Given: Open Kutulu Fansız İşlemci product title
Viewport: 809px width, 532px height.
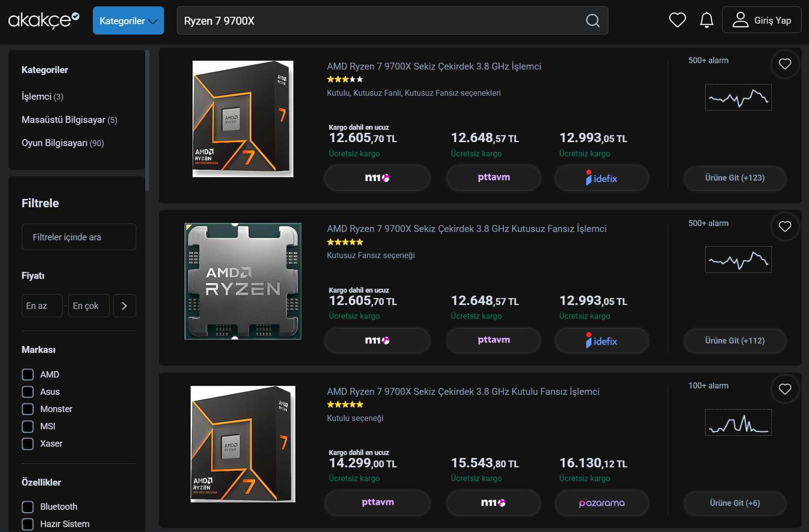Looking at the screenshot, I should click(463, 391).
